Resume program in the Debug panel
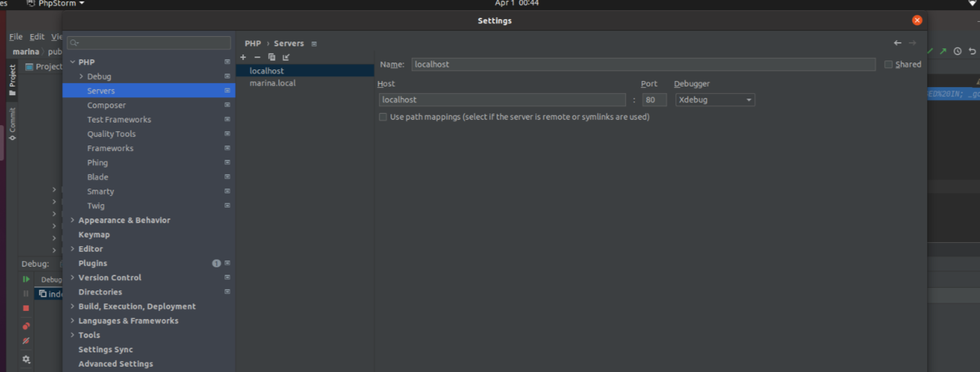980x372 pixels. click(x=26, y=279)
